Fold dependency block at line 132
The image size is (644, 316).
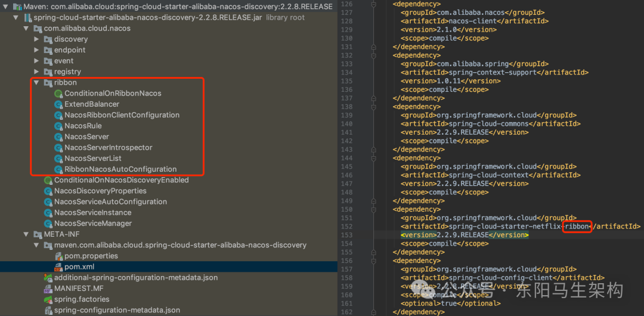pyautogui.click(x=373, y=55)
